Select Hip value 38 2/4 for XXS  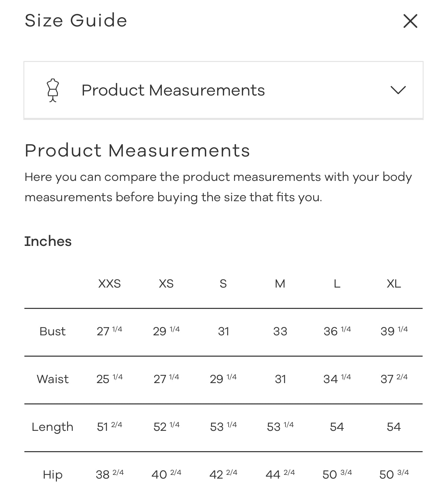[x=109, y=474]
